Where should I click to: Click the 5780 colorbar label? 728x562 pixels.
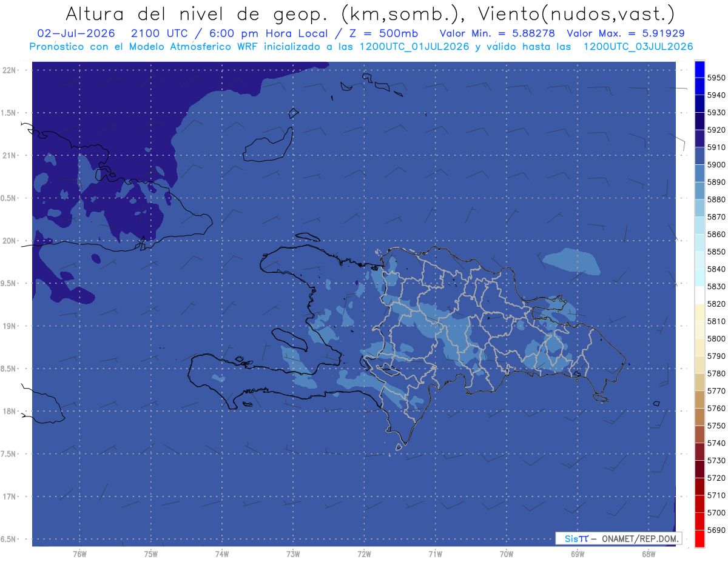click(716, 373)
